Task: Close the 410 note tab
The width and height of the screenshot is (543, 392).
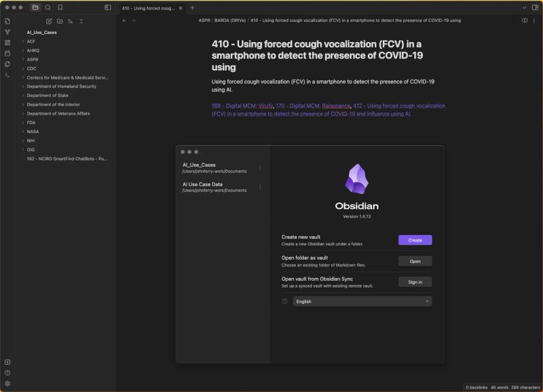Action: pos(181,8)
